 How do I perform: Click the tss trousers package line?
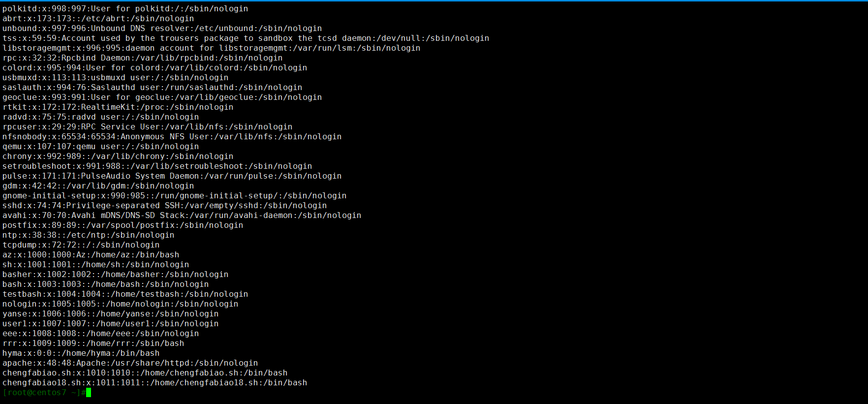click(x=246, y=38)
